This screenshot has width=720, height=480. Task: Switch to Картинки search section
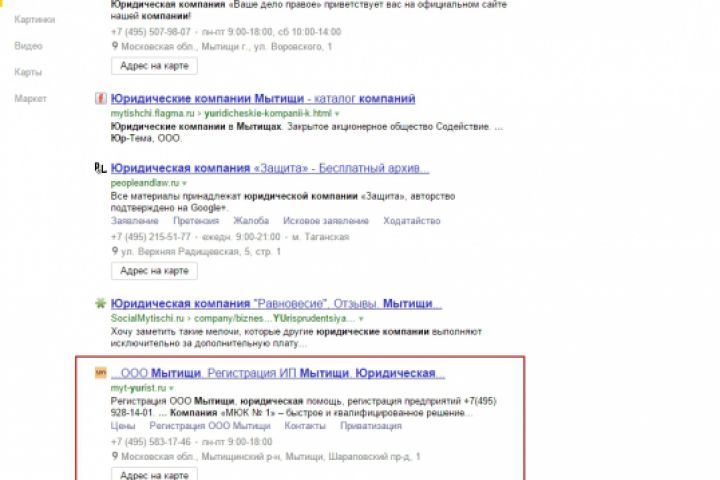(34, 19)
